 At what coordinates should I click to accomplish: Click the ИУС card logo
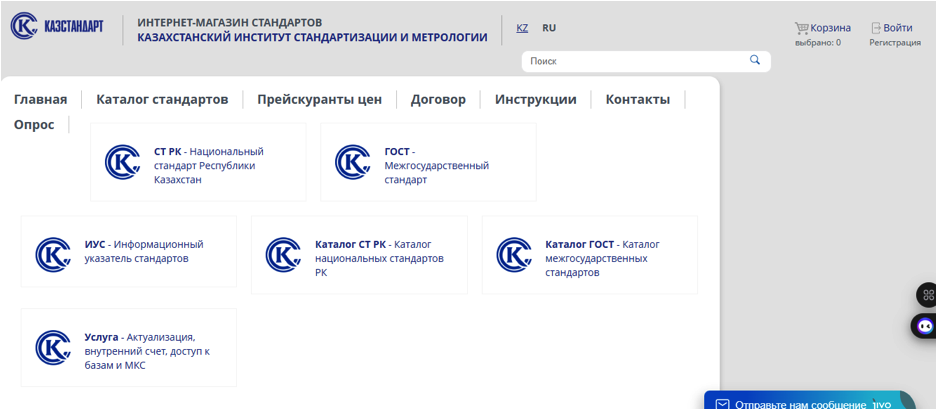click(x=53, y=255)
